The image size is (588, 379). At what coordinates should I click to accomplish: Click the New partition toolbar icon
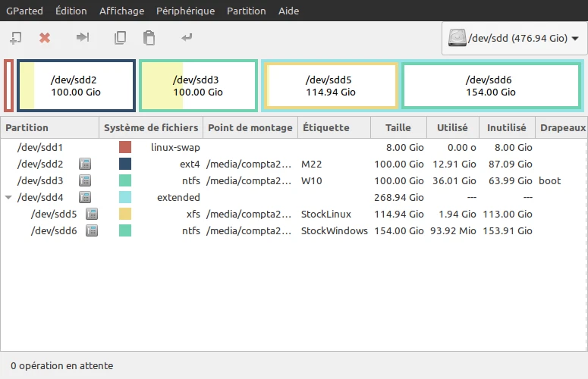15,38
